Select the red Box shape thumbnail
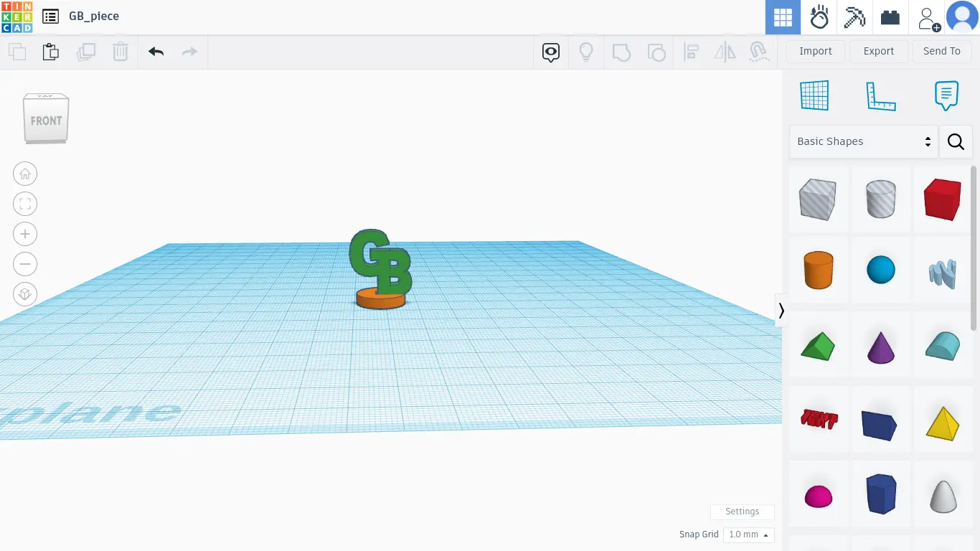 click(x=942, y=199)
